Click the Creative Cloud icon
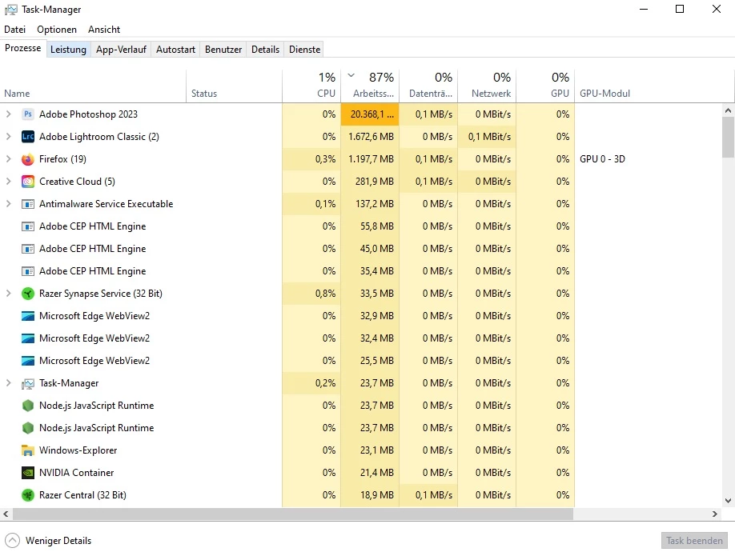 (28, 182)
